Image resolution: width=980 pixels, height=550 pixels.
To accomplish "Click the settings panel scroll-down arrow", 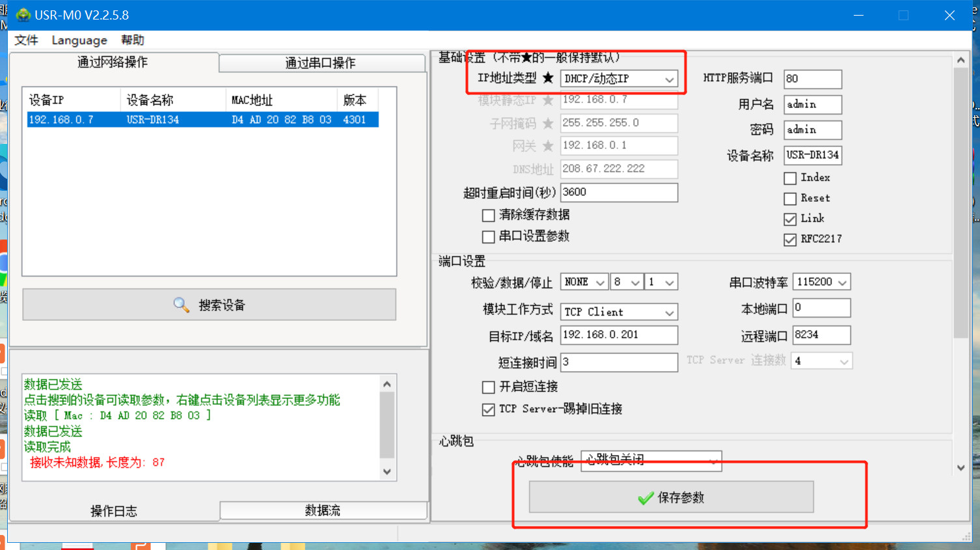I will coord(961,467).
